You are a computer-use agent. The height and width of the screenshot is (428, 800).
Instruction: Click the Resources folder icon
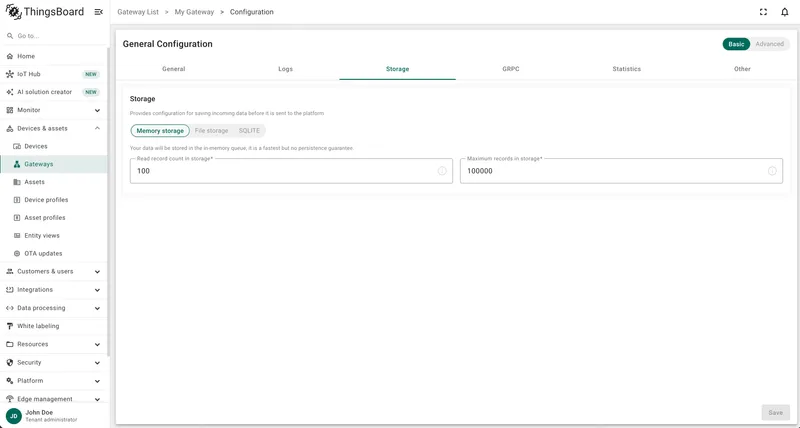coord(10,344)
